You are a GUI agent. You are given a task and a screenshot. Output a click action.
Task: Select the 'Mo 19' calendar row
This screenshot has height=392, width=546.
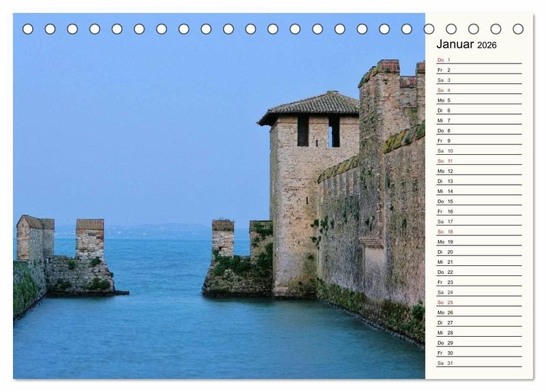(479, 241)
